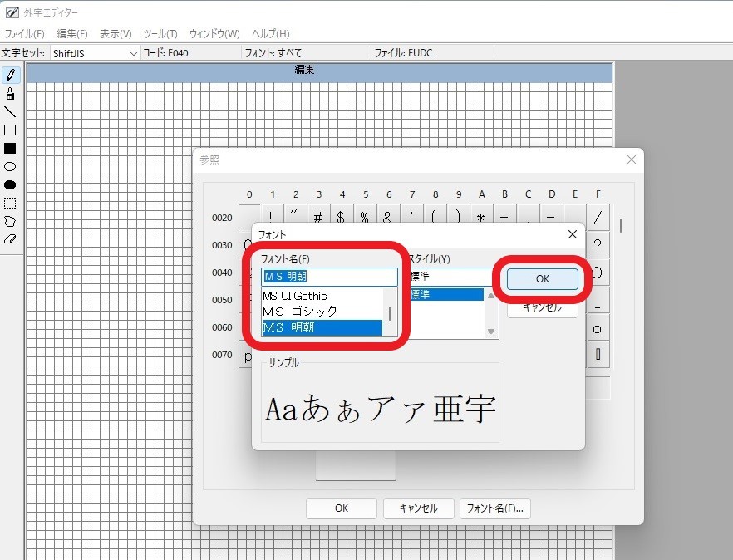Select the Straight Line tool
The image size is (733, 560).
10,111
